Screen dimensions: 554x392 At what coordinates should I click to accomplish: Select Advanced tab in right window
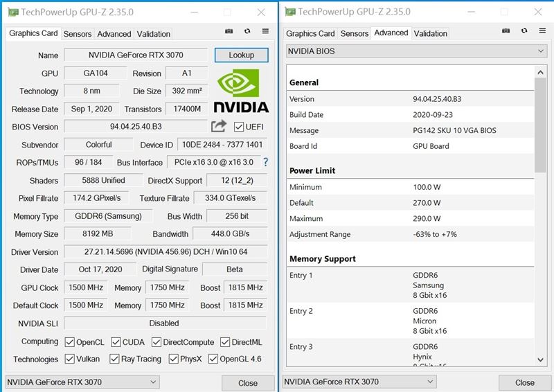pos(391,33)
